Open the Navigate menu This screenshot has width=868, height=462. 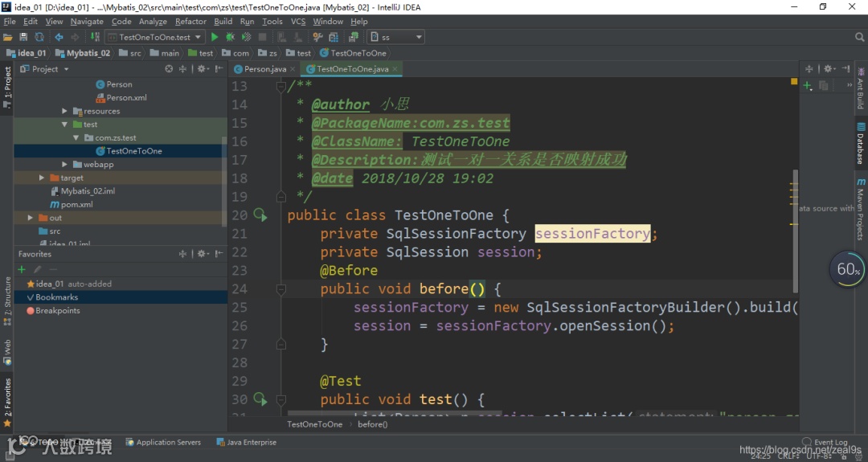(87, 22)
